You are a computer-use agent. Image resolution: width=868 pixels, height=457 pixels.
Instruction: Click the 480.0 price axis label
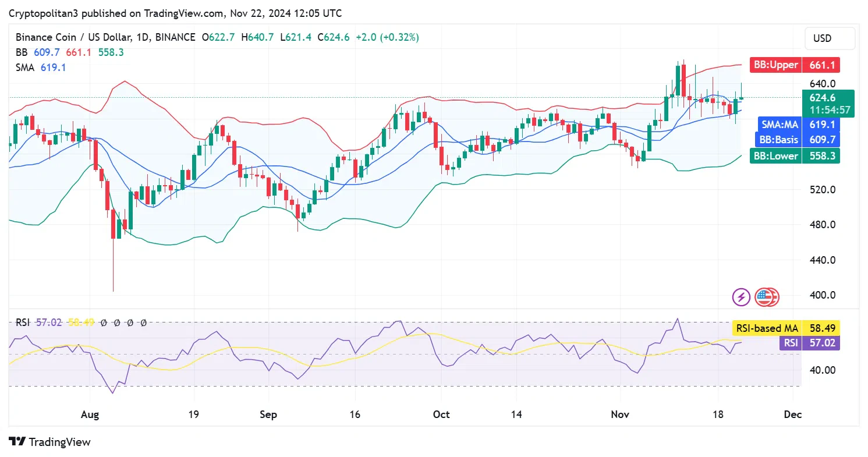click(x=823, y=225)
